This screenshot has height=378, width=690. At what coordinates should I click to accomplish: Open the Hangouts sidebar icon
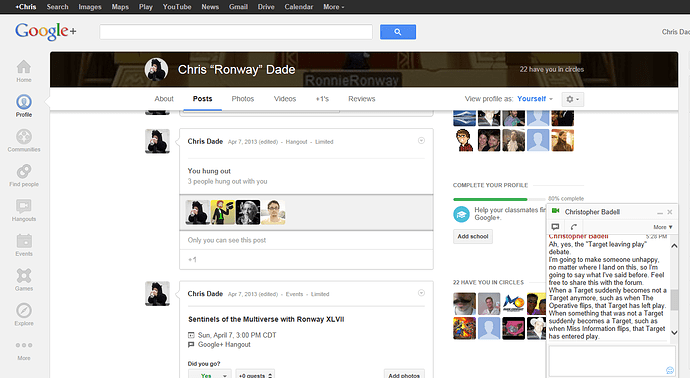click(24, 210)
